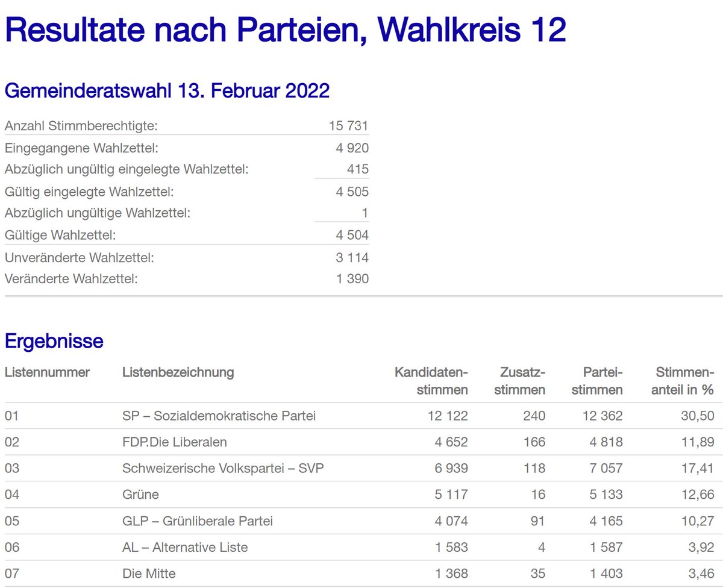Click SVP party votes 7 057

pyautogui.click(x=606, y=468)
